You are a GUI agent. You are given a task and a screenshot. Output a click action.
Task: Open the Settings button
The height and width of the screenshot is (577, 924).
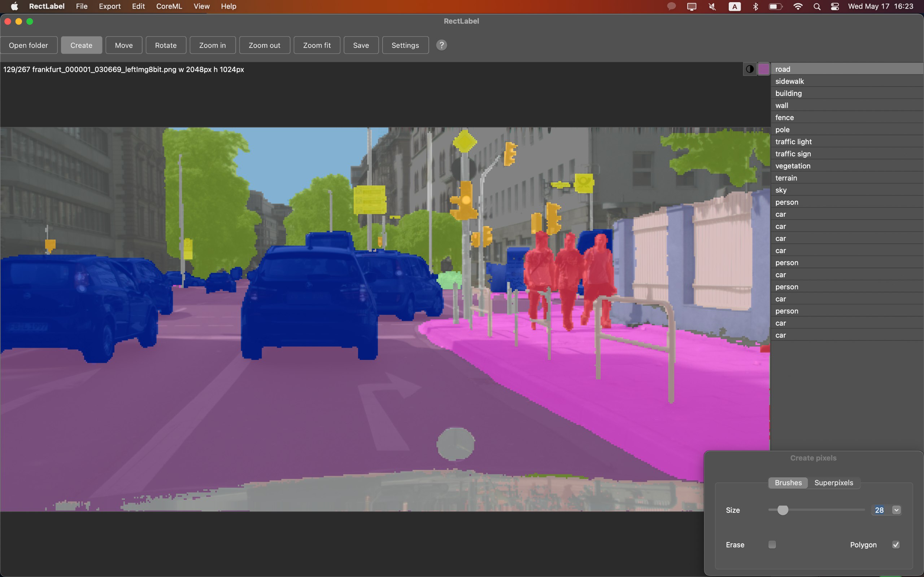coord(405,45)
